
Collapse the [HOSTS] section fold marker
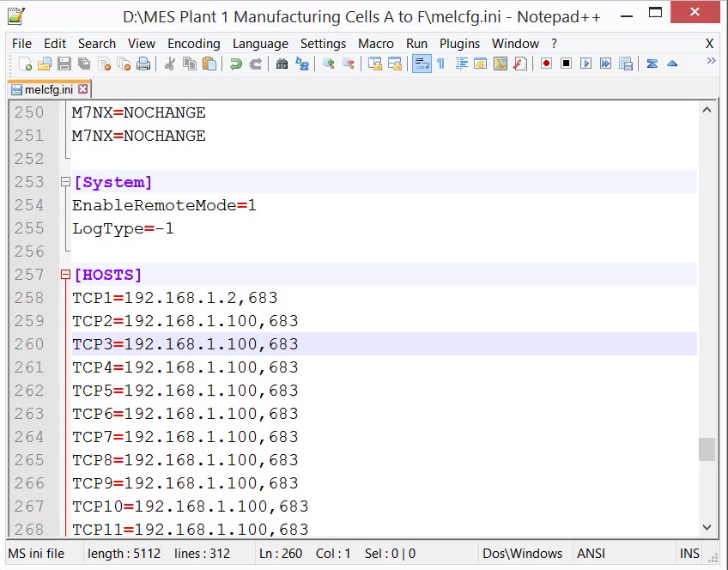[65, 275]
